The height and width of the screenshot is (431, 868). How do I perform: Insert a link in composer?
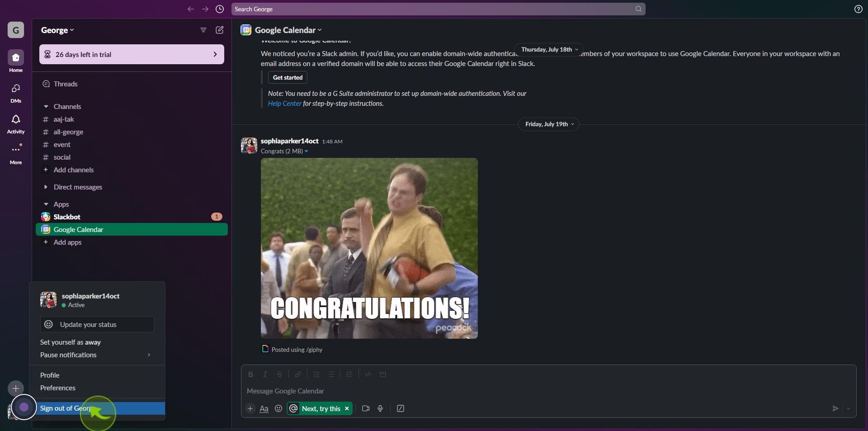(298, 374)
